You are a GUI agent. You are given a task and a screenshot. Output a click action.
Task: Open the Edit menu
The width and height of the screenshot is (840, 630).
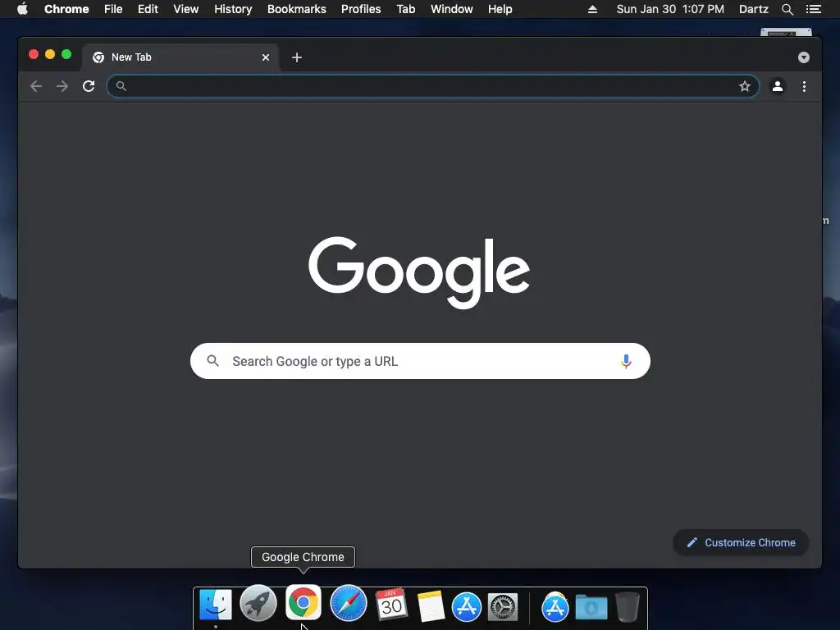148,9
